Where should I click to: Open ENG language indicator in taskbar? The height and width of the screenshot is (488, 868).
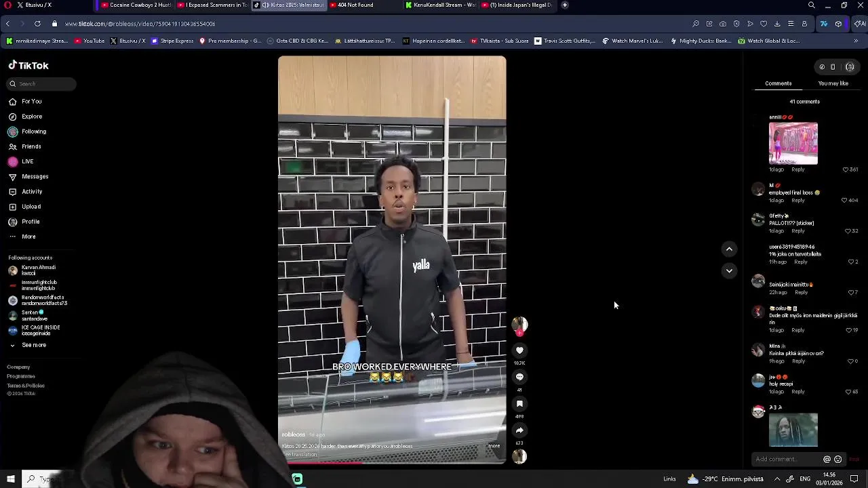805,479
